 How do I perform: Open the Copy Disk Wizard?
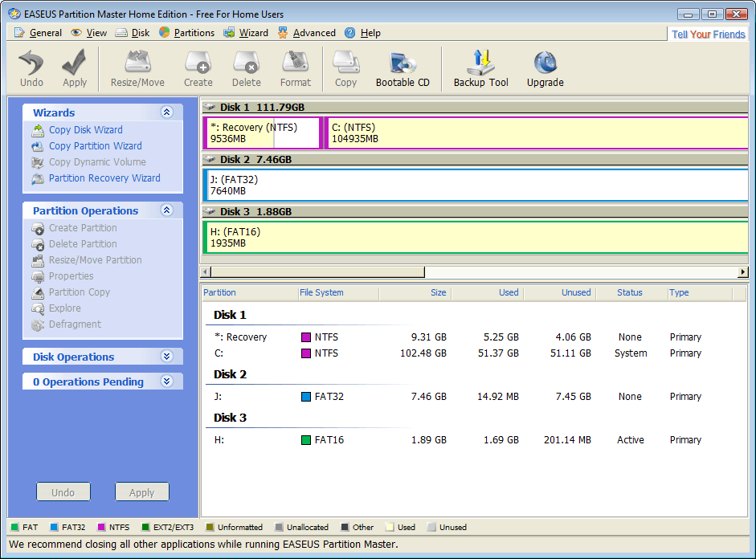tap(85, 129)
